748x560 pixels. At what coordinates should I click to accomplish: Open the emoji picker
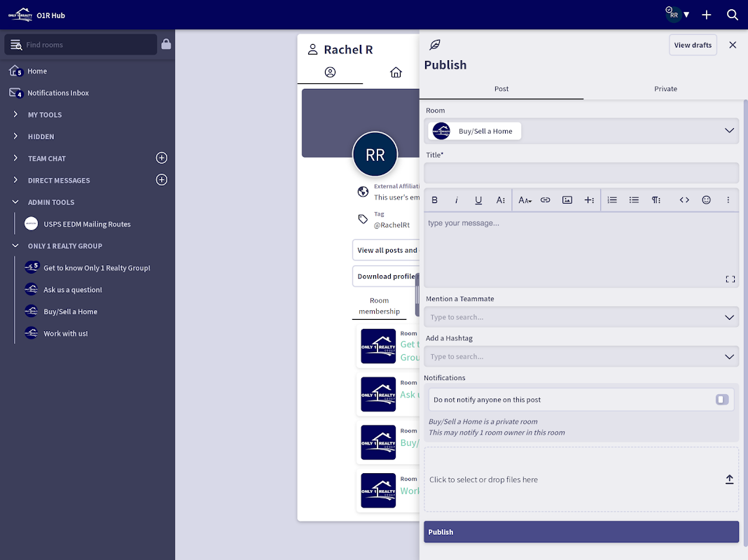click(706, 200)
